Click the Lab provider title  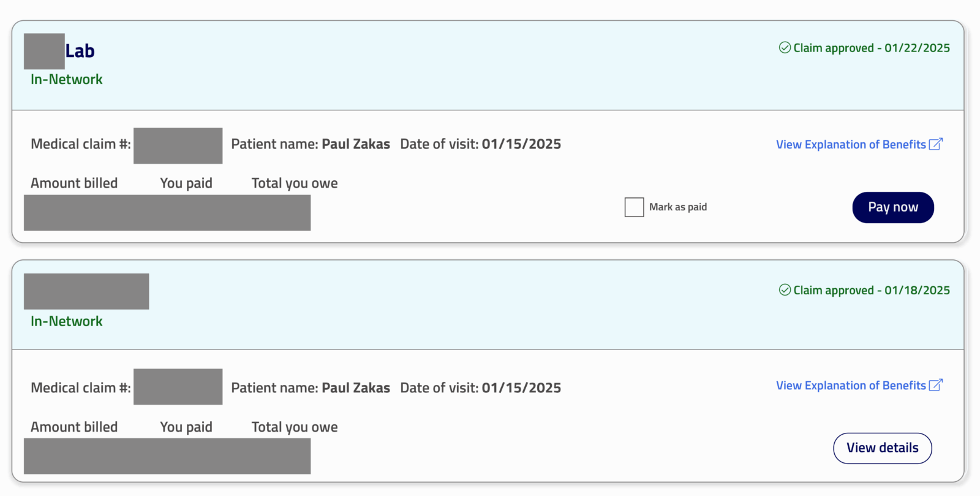pos(80,52)
